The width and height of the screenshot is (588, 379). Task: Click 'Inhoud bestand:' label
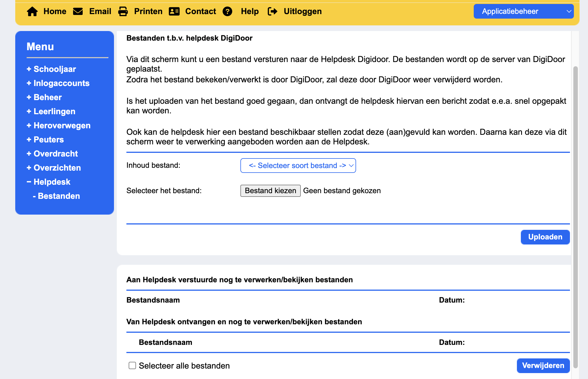(153, 165)
